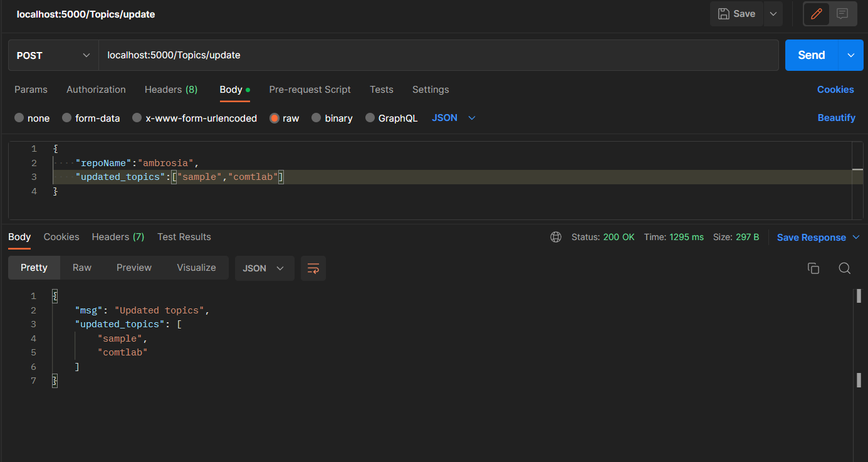Switch response view to Raw
Screen dimensions: 868x462
click(82, 268)
